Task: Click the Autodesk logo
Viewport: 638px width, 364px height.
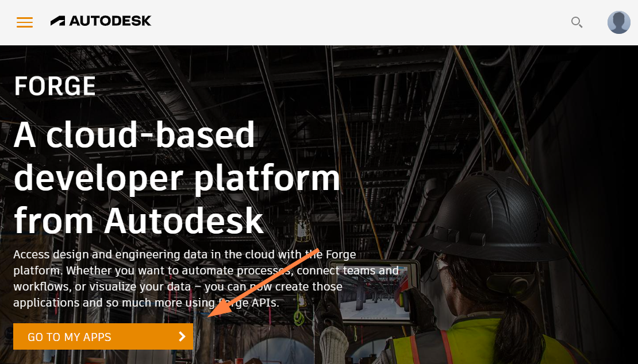Action: click(x=101, y=21)
